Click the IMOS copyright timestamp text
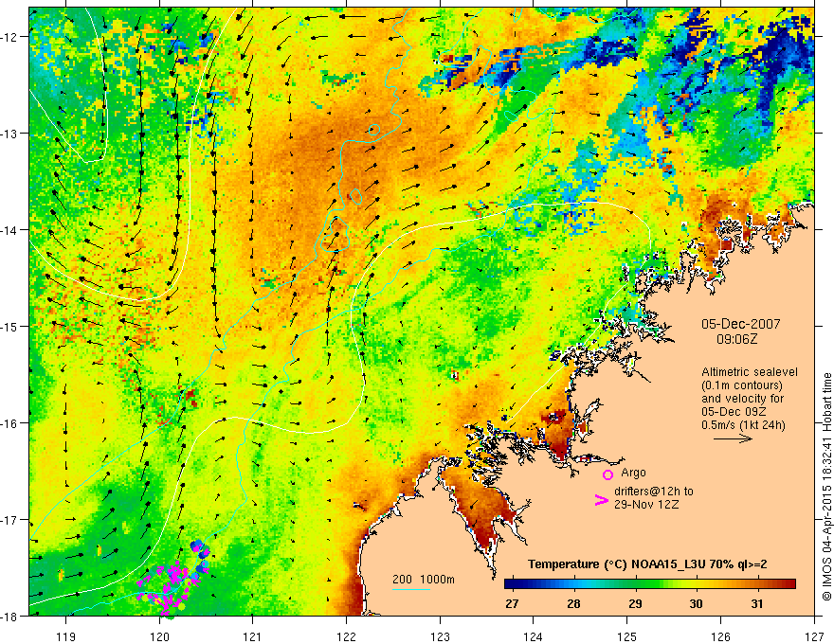 click(x=826, y=488)
